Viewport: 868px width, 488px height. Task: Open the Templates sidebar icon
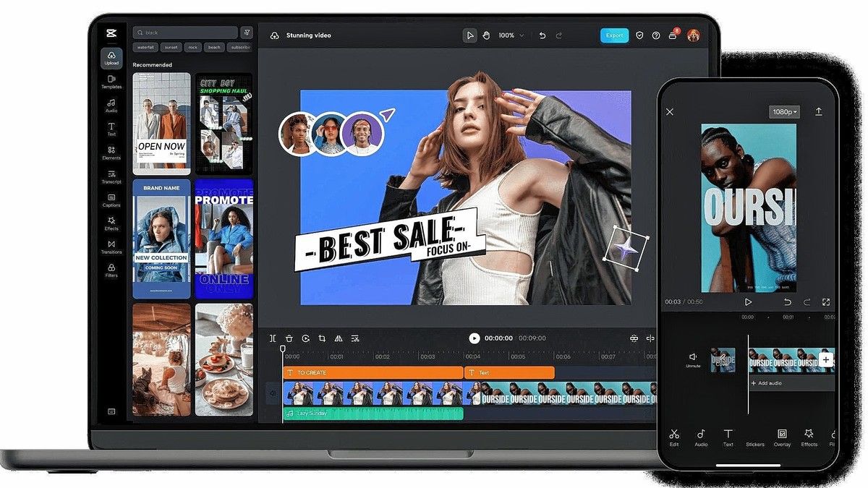click(111, 82)
